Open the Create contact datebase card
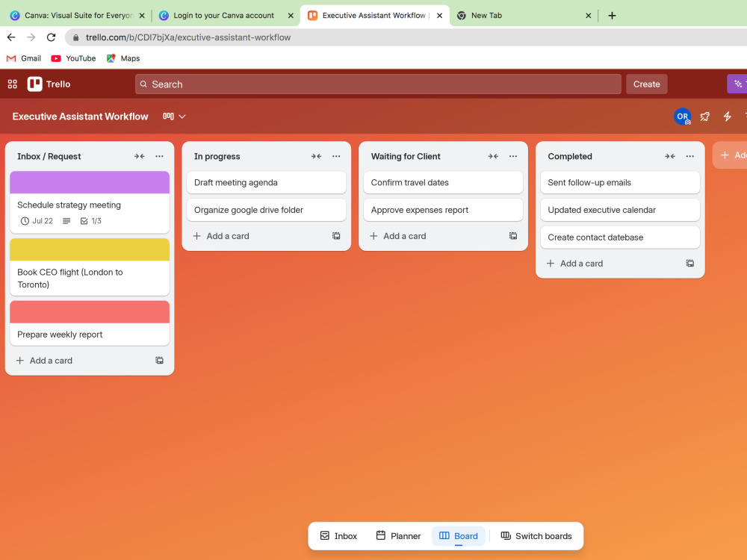Screen dimensions: 747x560 point(620,237)
